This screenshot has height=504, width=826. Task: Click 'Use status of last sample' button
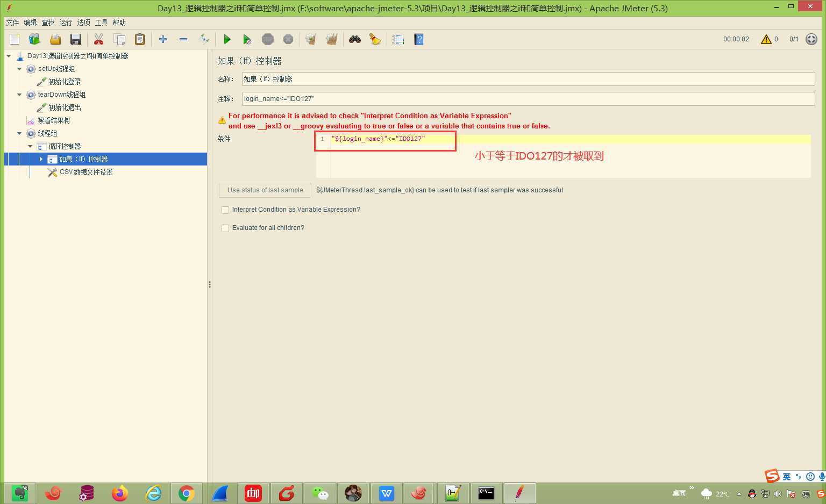pyautogui.click(x=265, y=190)
